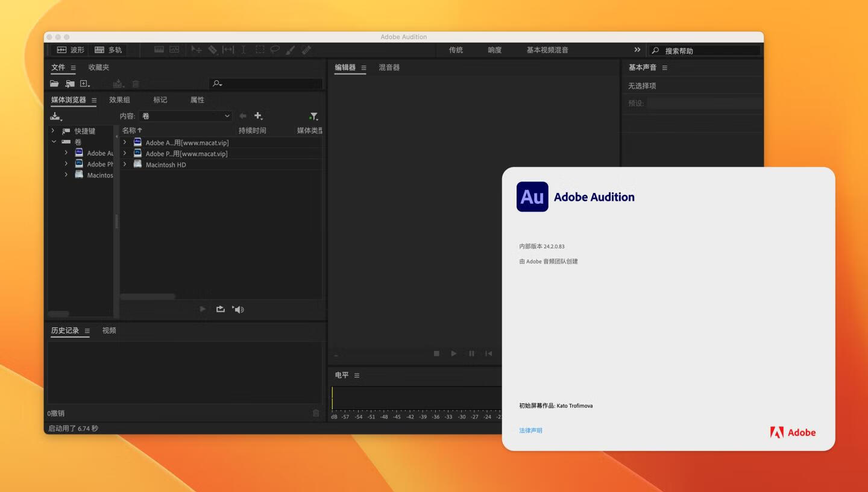
Task: Open the 媒体浏览器 panel menu icon
Action: (x=94, y=100)
